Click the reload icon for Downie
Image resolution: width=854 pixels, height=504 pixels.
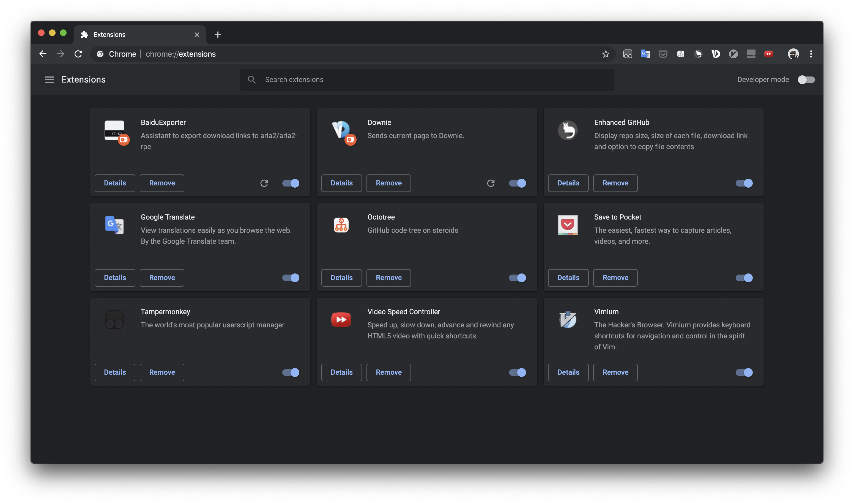[491, 183]
